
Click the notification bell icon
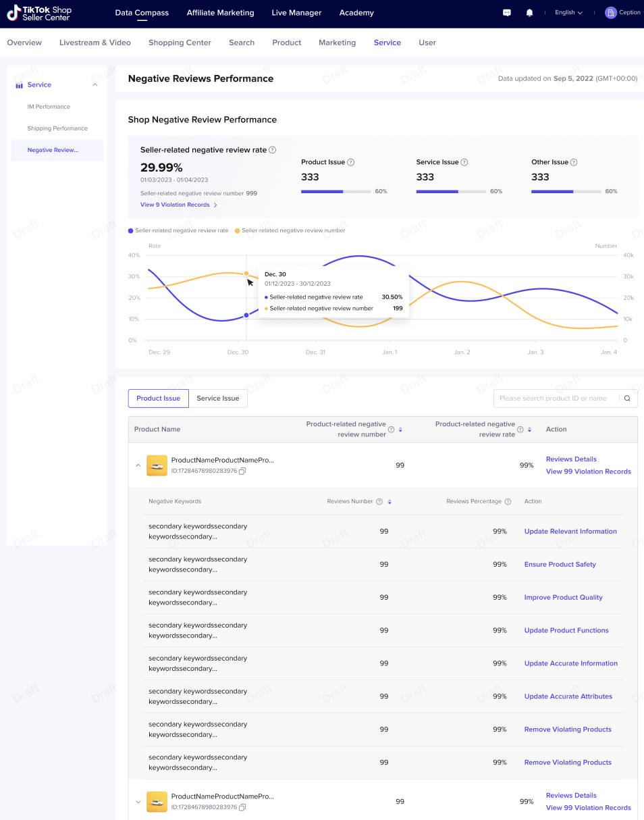(529, 13)
